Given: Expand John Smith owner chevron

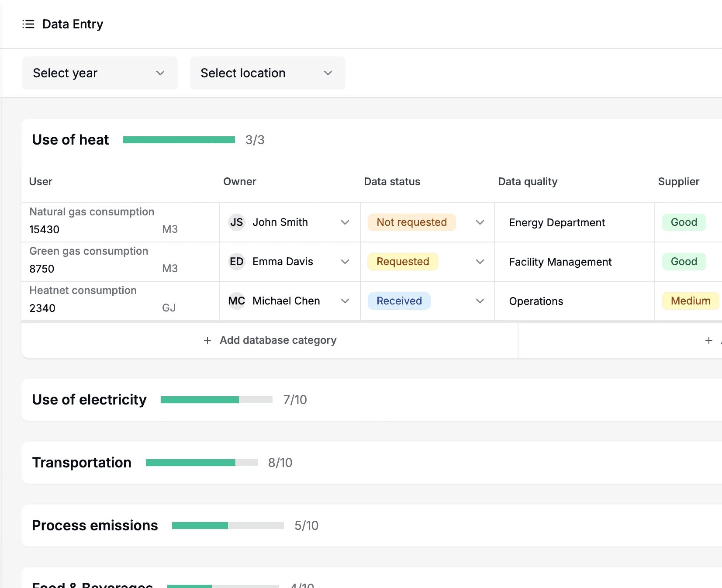Looking at the screenshot, I should 345,222.
